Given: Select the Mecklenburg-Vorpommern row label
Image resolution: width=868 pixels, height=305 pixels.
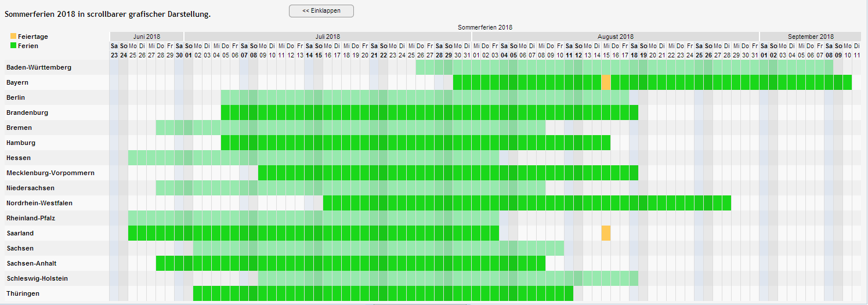Looking at the screenshot, I should pos(50,173).
